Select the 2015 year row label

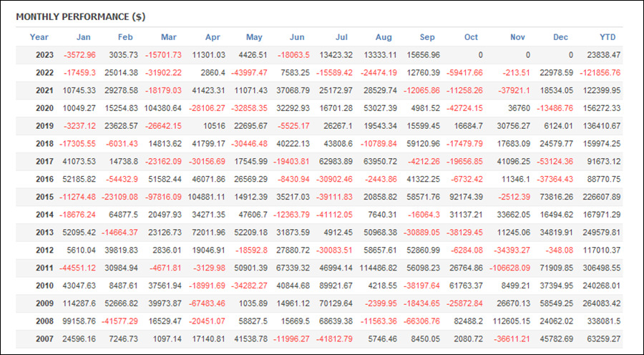(44, 198)
